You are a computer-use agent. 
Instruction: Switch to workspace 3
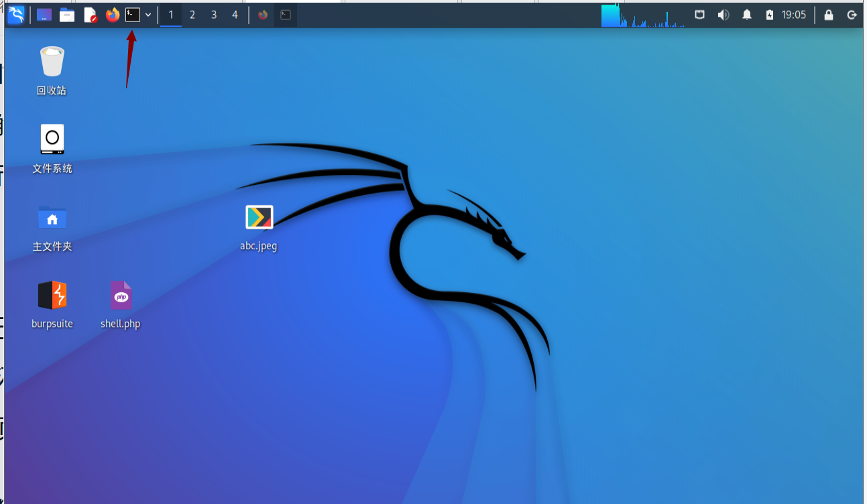214,15
